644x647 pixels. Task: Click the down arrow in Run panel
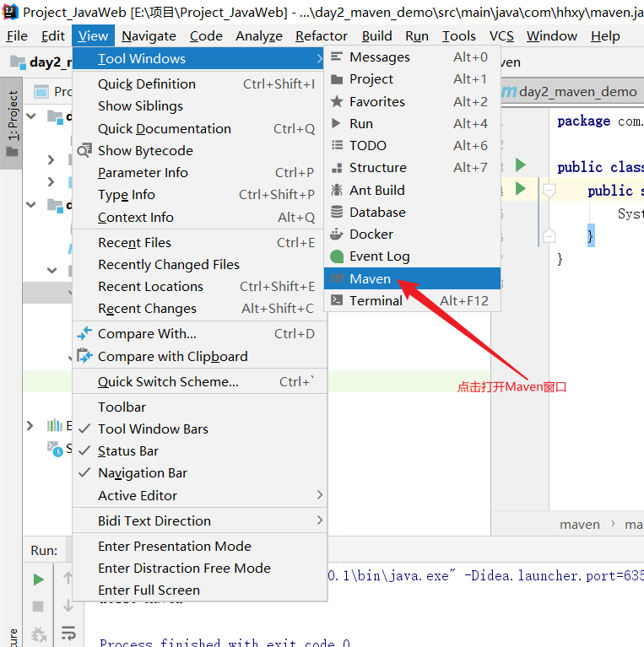tap(68, 606)
